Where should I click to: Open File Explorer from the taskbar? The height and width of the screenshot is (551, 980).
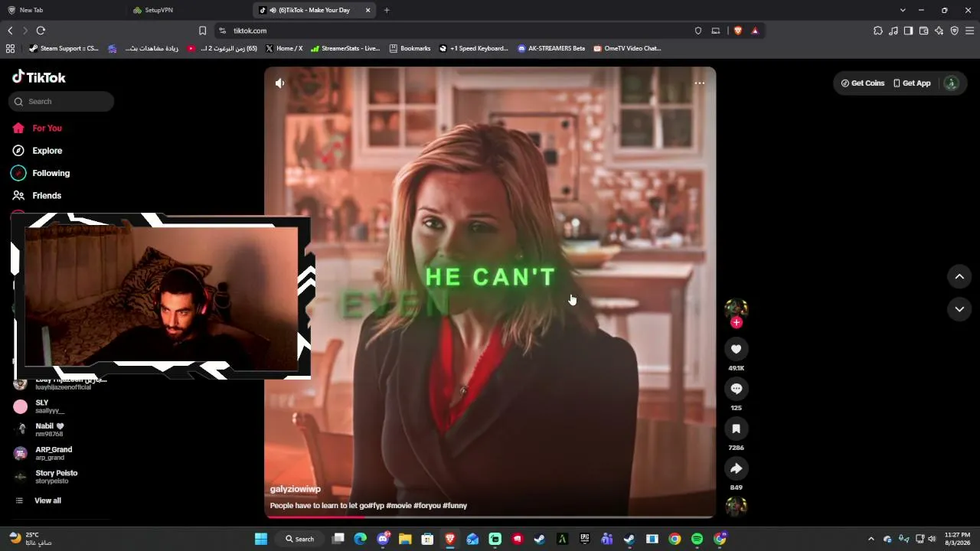tap(405, 539)
